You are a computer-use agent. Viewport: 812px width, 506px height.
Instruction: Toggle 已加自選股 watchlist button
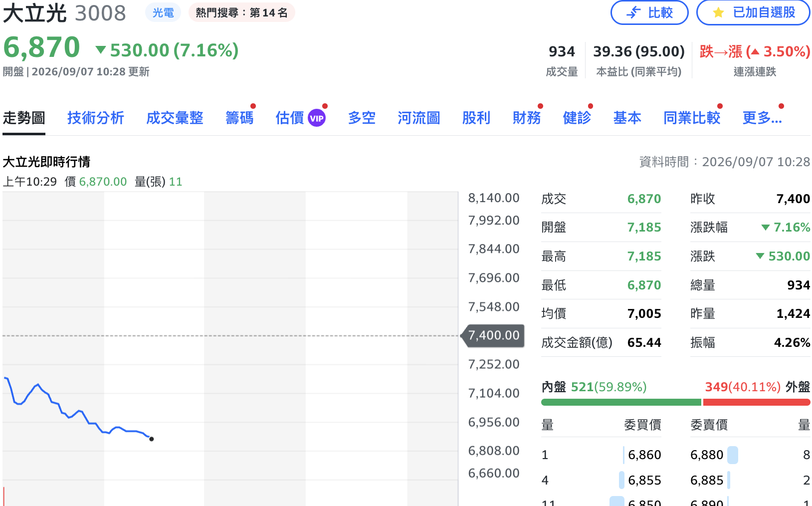coord(753,12)
